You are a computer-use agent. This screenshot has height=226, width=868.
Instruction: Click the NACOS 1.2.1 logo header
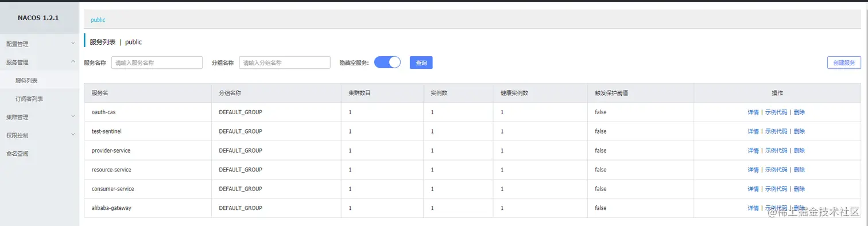pyautogui.click(x=38, y=18)
